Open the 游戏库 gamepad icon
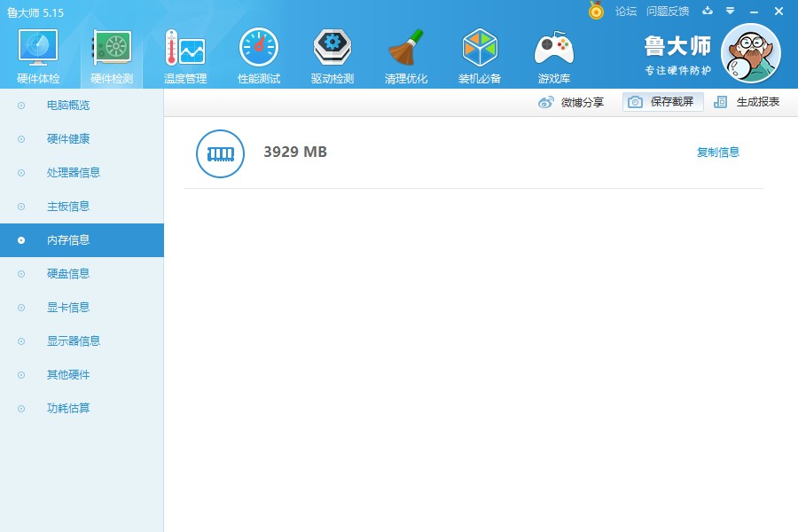This screenshot has width=798, height=532. [553, 48]
